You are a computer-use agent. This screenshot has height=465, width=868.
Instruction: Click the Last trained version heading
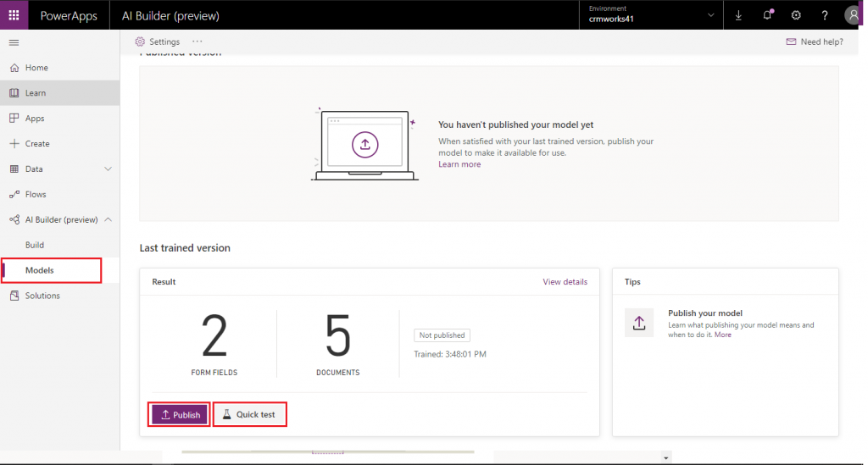(x=185, y=248)
